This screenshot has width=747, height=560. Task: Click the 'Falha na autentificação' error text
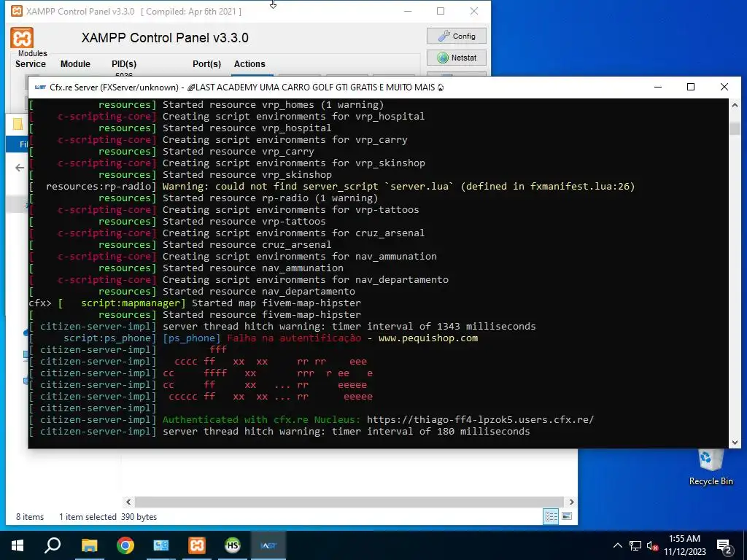[x=294, y=338]
